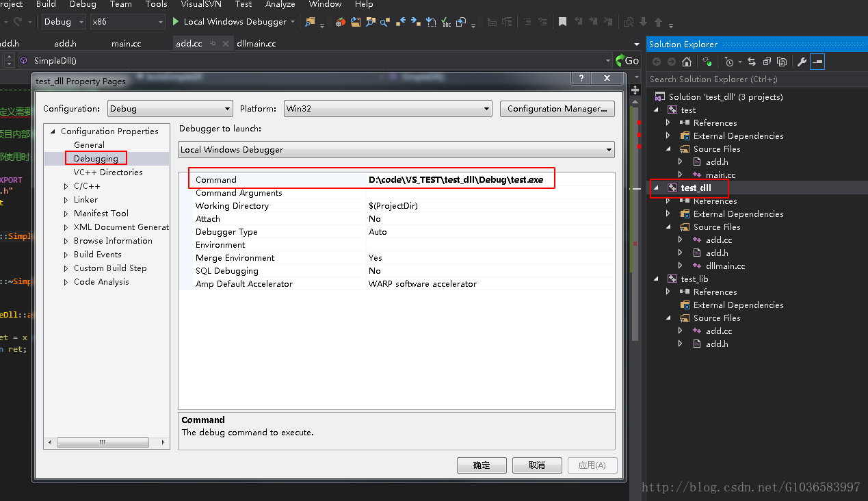868x501 pixels.
Task: Select dllmain.cc under test_dll in Solution Explorer
Action: click(x=725, y=266)
